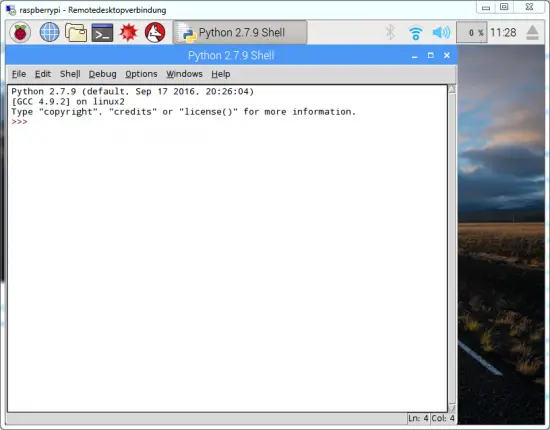Open the WiFi network tray icon
The height and width of the screenshot is (430, 550).
point(416,33)
